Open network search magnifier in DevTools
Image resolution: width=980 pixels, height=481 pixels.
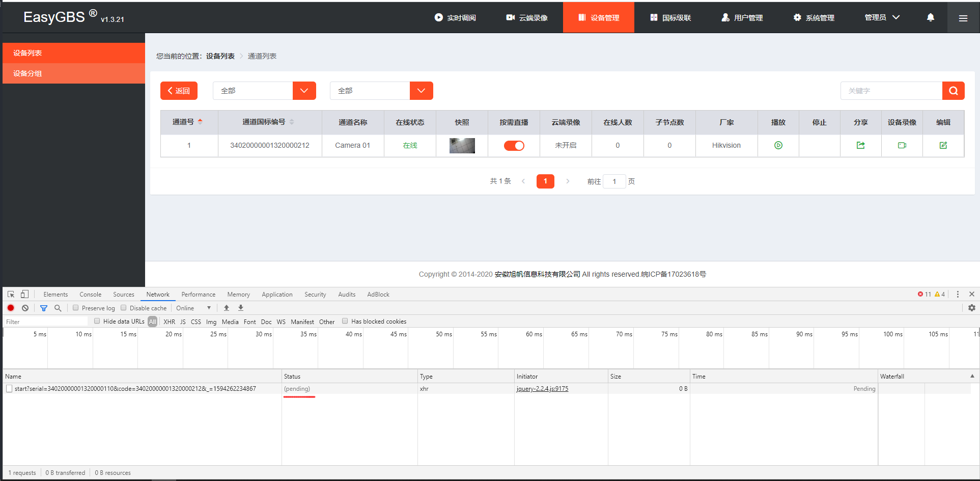click(58, 308)
